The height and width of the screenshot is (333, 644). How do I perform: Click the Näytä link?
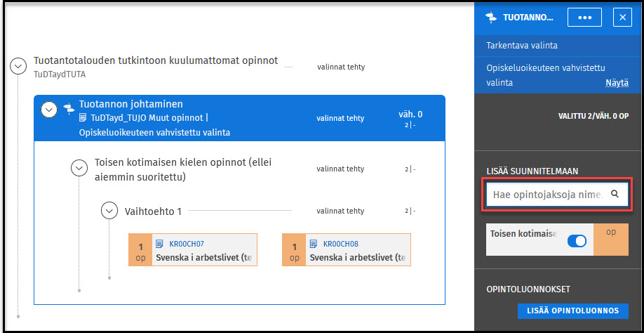pyautogui.click(x=617, y=83)
